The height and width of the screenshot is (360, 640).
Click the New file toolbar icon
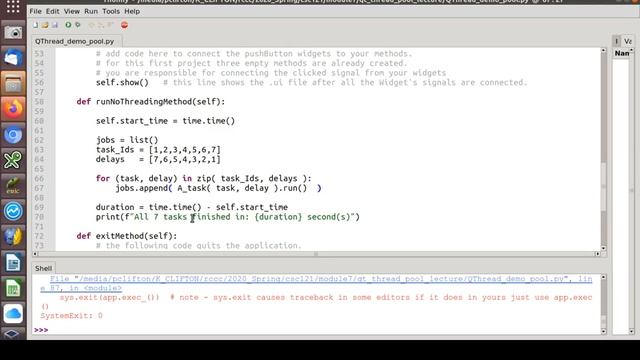click(x=36, y=25)
